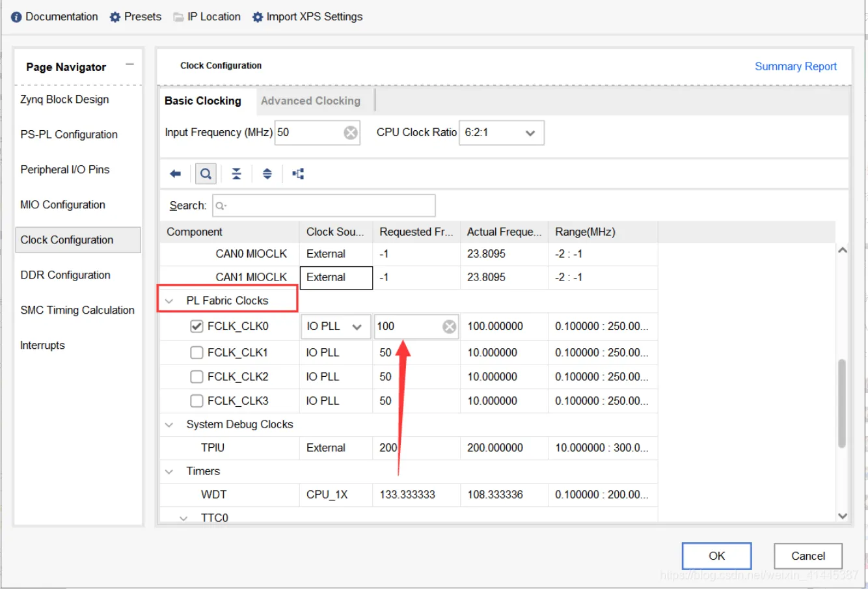The width and height of the screenshot is (868, 589).
Task: Open IP Location folder option
Action: [207, 17]
